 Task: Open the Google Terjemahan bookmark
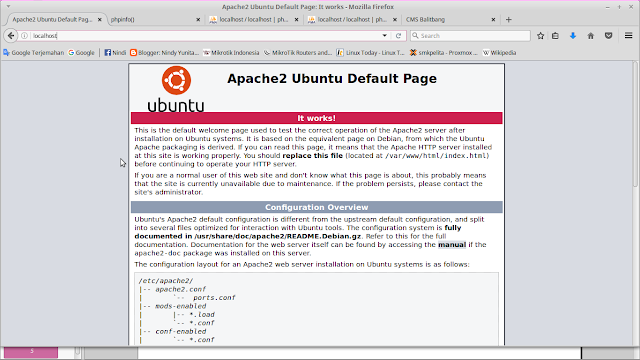tap(33, 53)
